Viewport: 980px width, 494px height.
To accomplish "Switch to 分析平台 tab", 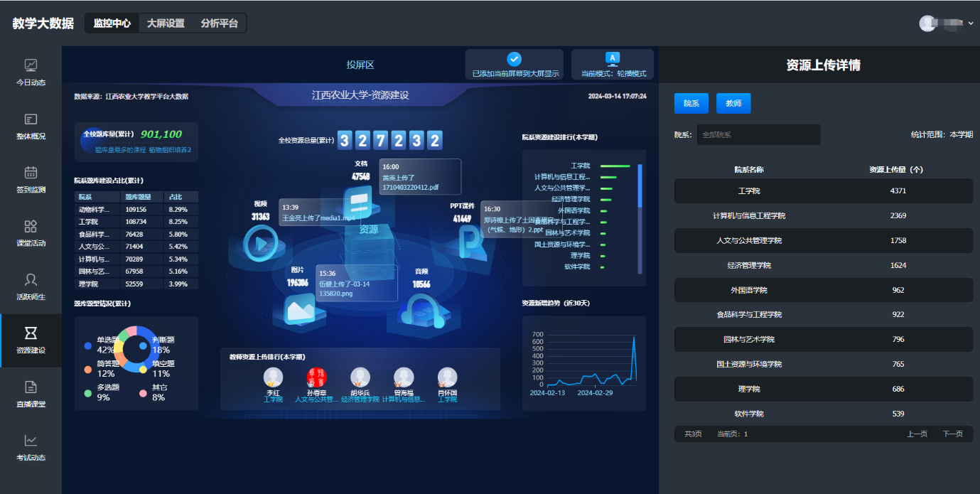I will point(219,23).
